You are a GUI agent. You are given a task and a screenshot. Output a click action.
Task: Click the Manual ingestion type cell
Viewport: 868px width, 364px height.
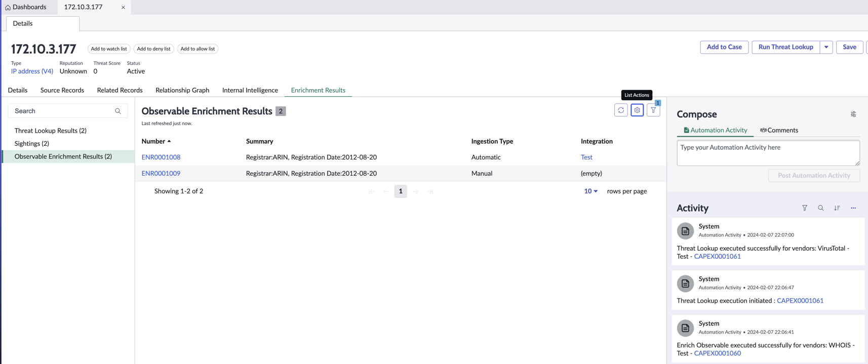482,174
